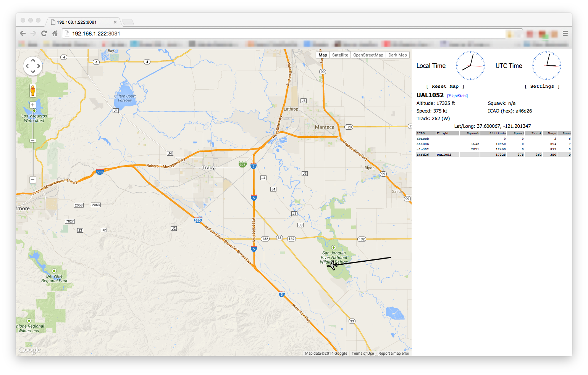This screenshot has width=588, height=375.
Task: Sort the table by Speed column header
Action: click(516, 134)
